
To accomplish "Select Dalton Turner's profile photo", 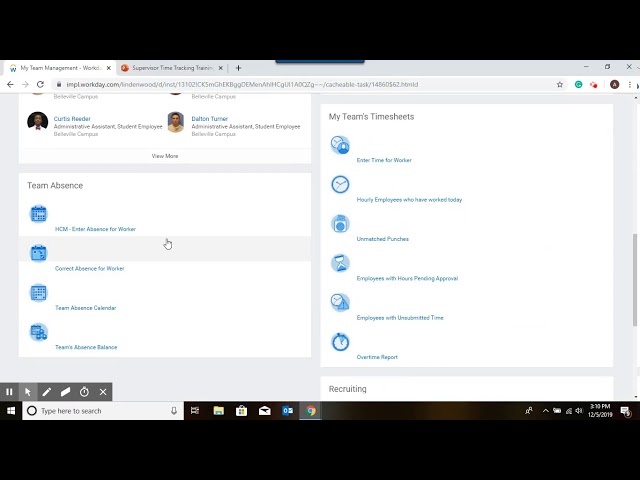I will [176, 122].
